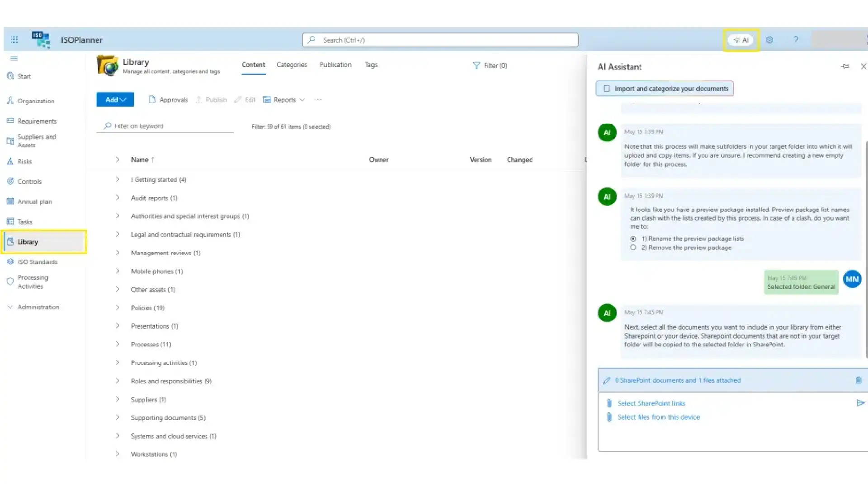Click the ISOPlanner logo icon
Viewport: 868px width, 486px height.
pyautogui.click(x=41, y=40)
